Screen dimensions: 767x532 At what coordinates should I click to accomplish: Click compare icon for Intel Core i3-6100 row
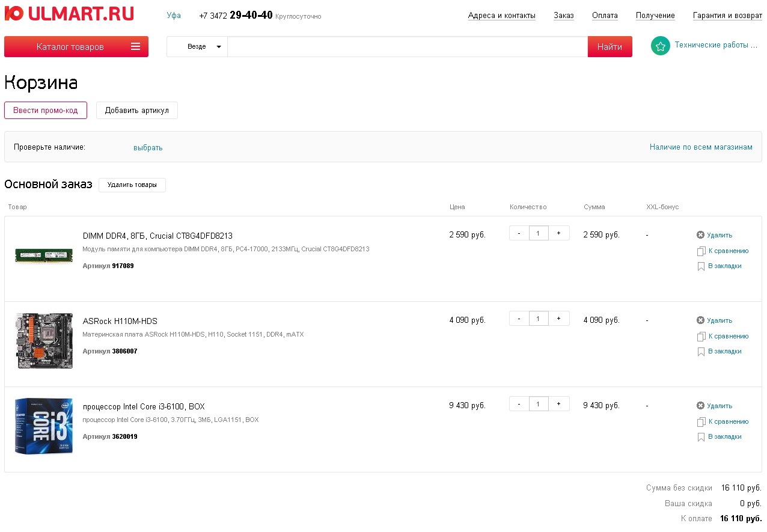(x=701, y=422)
